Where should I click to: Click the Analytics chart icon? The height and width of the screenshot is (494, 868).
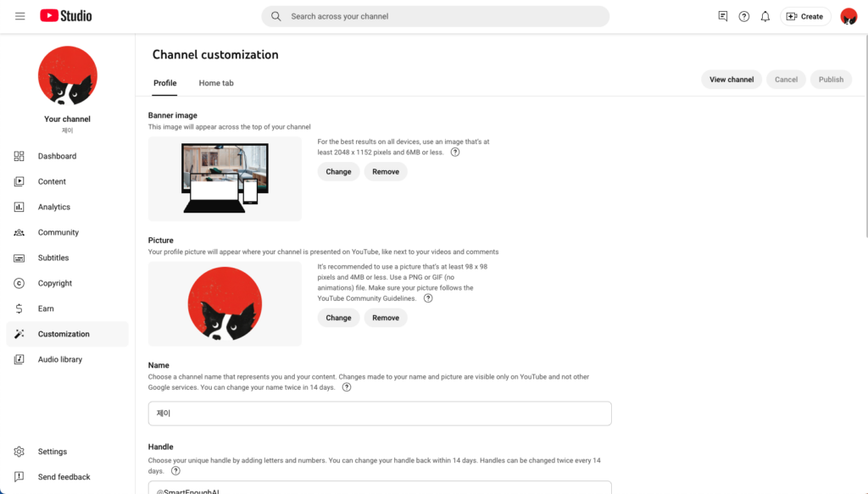pyautogui.click(x=19, y=207)
